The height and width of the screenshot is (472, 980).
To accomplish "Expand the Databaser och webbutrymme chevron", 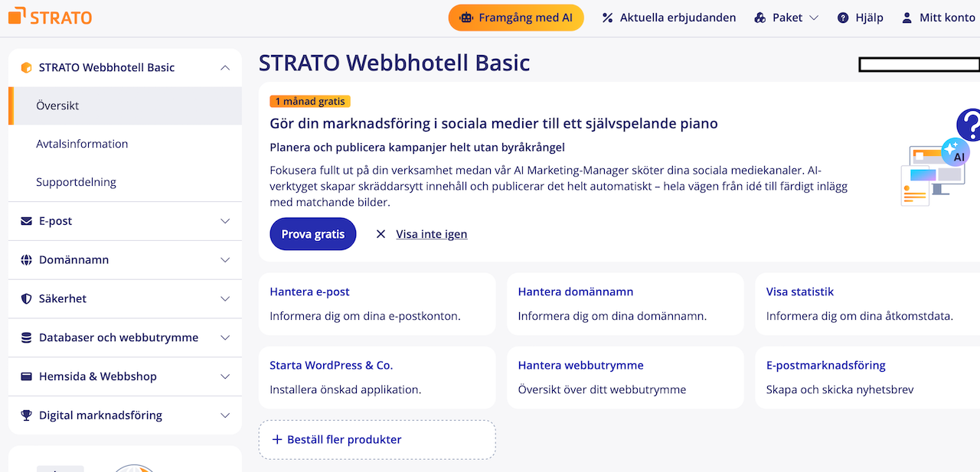I will point(225,337).
